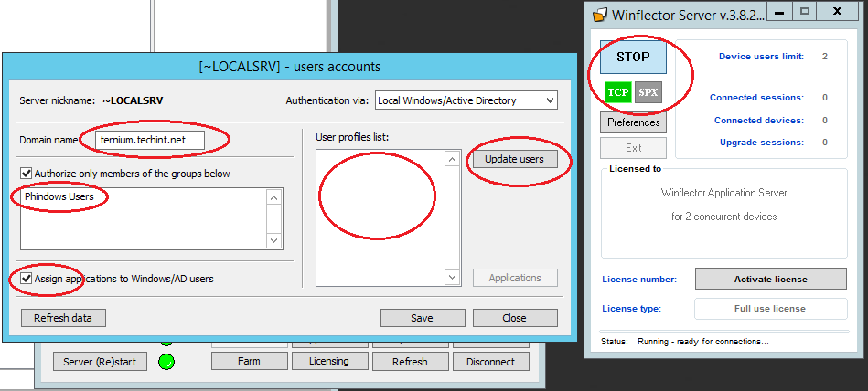Open the Licensing button
The width and height of the screenshot is (868, 391).
[x=328, y=361]
